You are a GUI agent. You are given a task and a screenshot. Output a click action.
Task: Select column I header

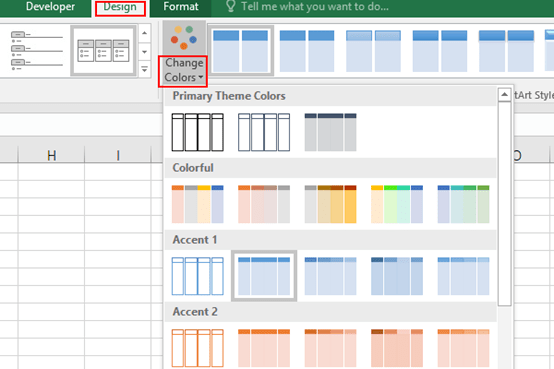[118, 155]
